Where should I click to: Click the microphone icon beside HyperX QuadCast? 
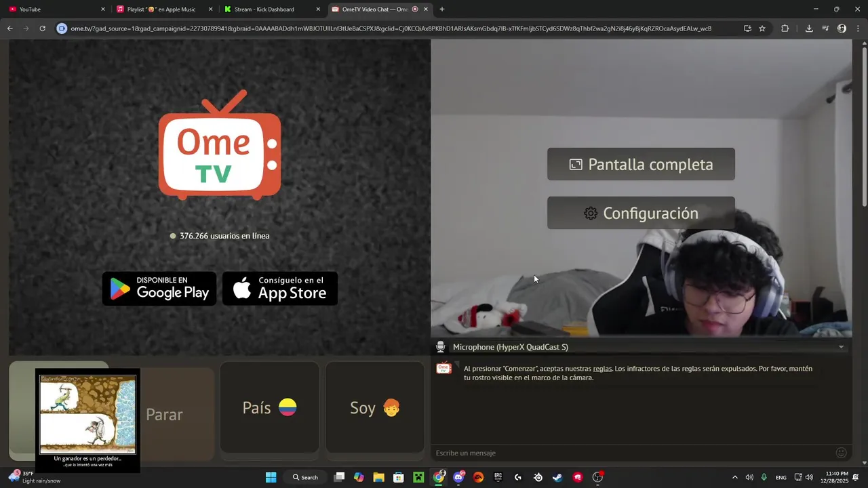pyautogui.click(x=441, y=347)
